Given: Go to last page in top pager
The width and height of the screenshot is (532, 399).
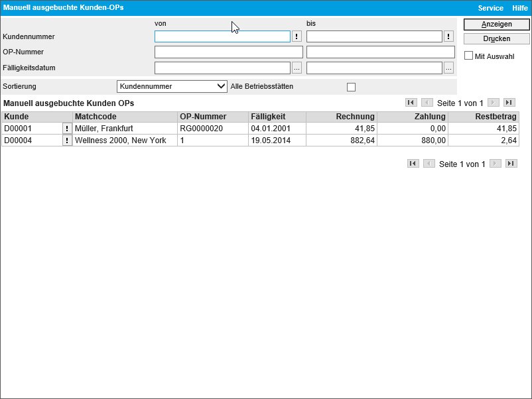Looking at the screenshot, I should point(509,102).
